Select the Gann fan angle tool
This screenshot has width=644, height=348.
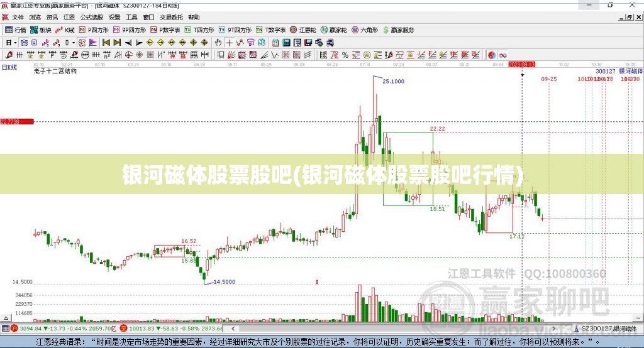click(x=232, y=55)
